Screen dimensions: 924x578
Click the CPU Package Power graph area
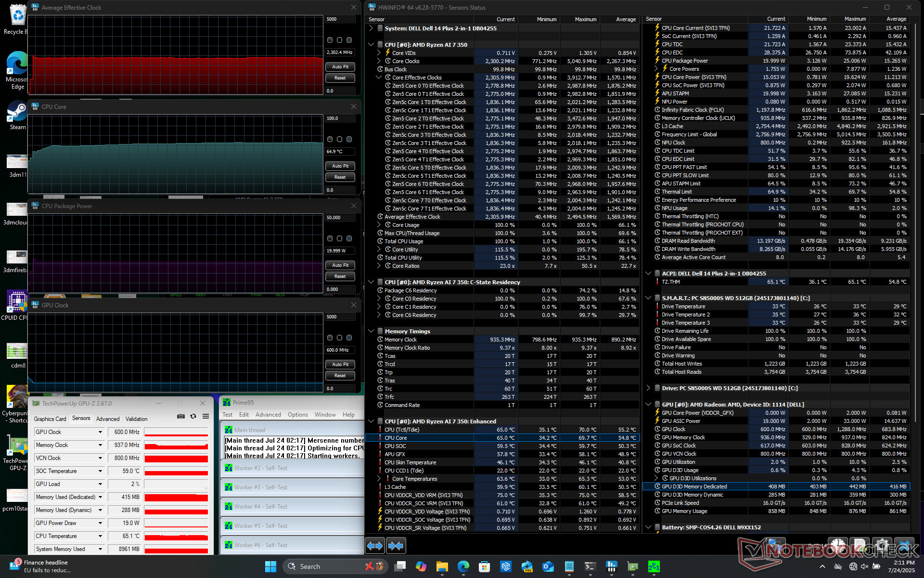pyautogui.click(x=176, y=253)
